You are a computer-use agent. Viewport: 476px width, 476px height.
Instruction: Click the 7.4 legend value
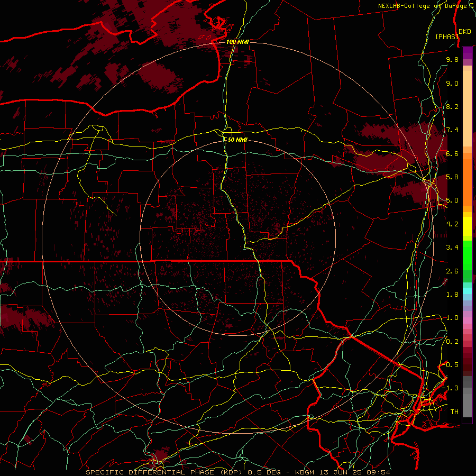click(452, 130)
